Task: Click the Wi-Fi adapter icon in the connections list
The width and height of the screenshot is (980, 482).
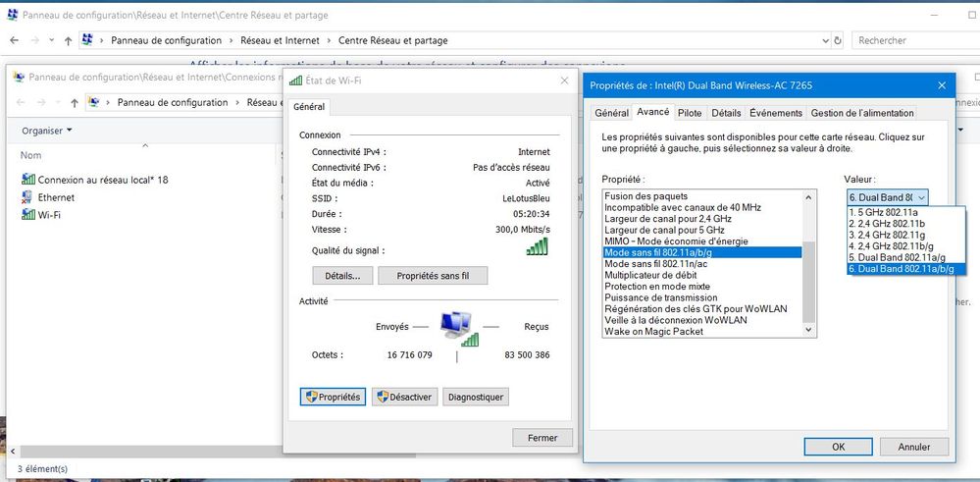Action: pos(27,215)
